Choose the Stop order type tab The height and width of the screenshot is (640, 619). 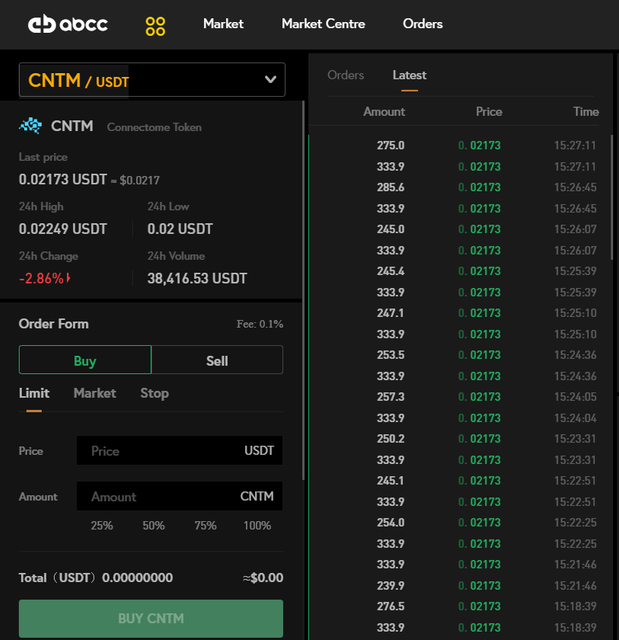pyautogui.click(x=154, y=393)
